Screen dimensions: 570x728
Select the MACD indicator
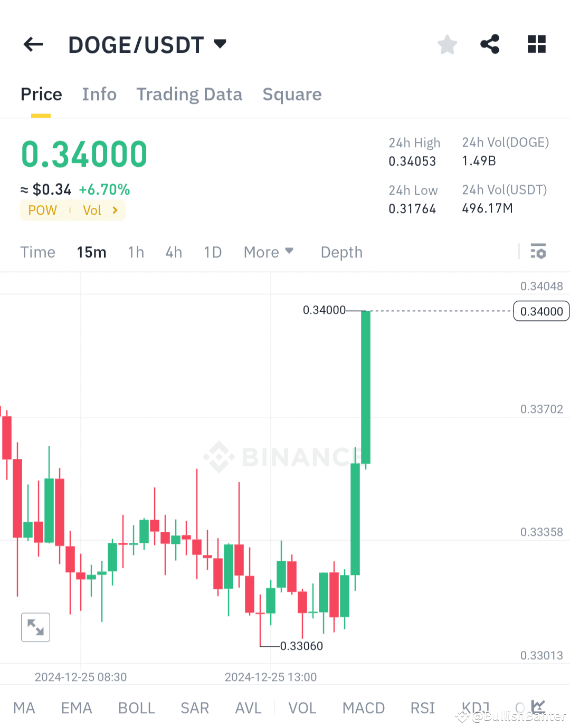click(x=363, y=708)
